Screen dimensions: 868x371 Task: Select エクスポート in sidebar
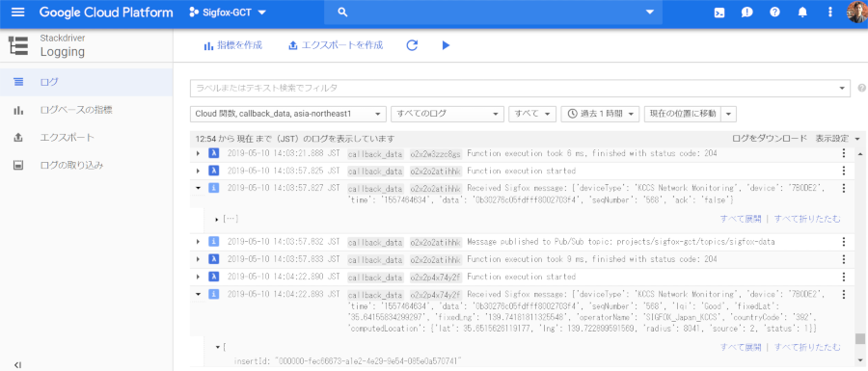point(87,137)
